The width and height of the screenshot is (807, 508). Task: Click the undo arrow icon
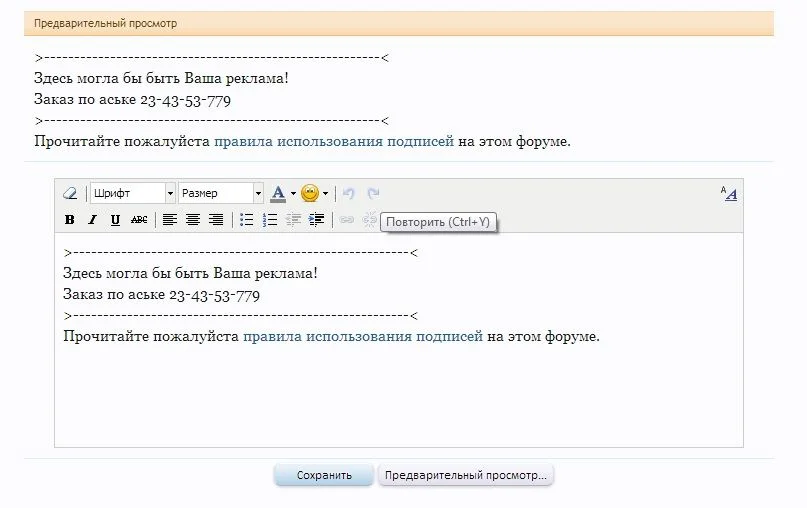pos(349,194)
